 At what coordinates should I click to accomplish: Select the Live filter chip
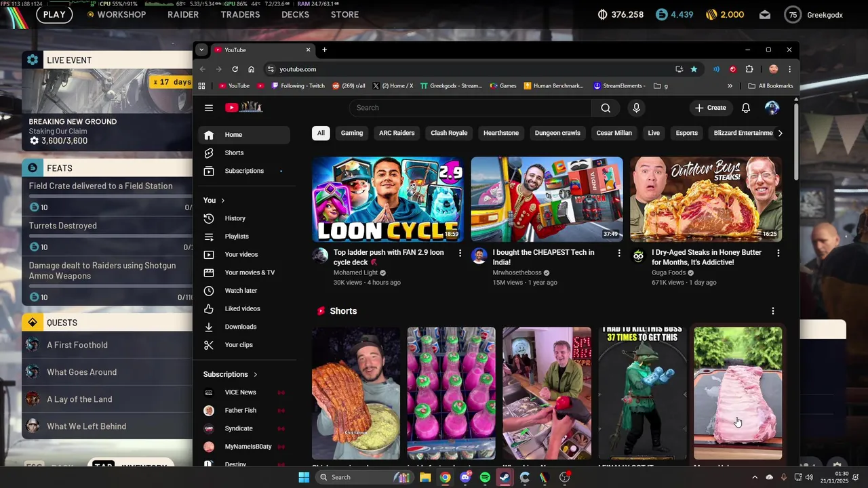pyautogui.click(x=654, y=133)
